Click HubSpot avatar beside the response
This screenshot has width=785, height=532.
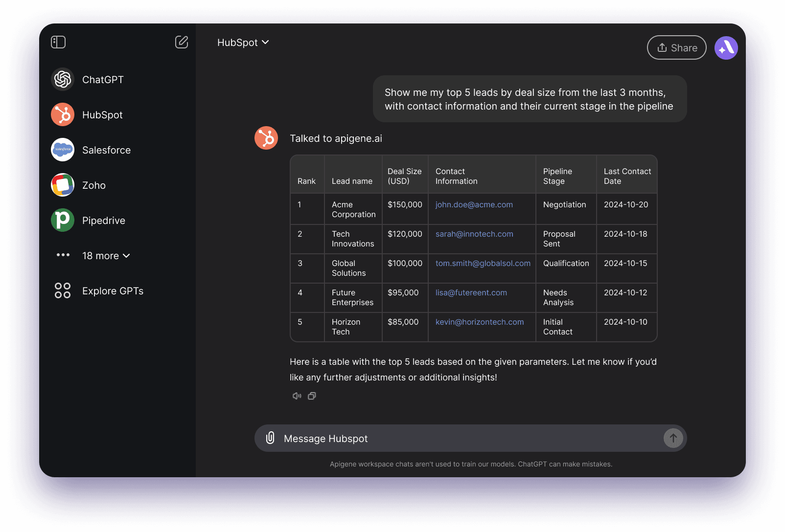(266, 138)
